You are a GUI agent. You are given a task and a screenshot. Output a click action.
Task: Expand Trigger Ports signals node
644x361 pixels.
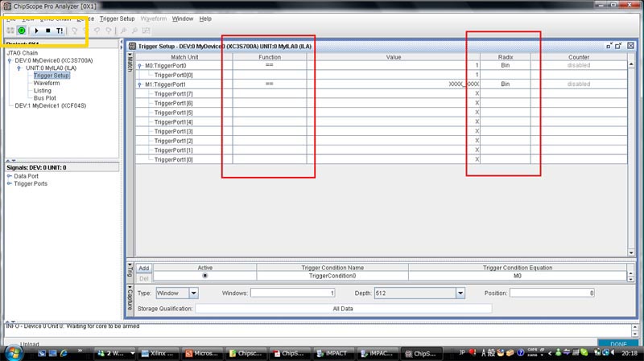click(x=10, y=184)
